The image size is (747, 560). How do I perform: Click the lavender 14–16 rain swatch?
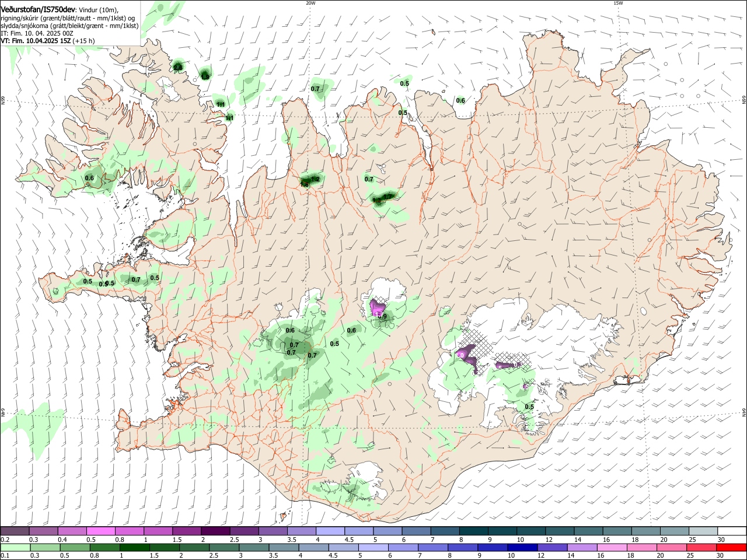[x=582, y=547]
